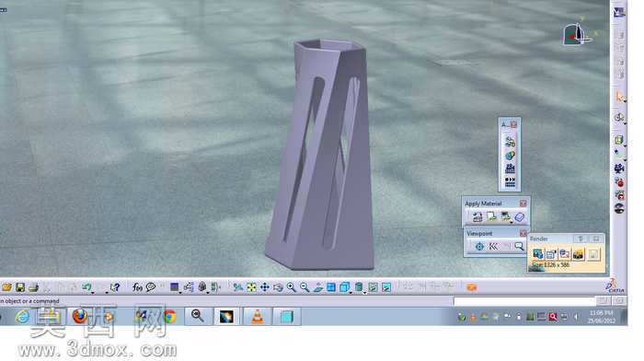Open the dark-square icon's dropdown arrow
The image size is (644, 361).
[x=180, y=292]
